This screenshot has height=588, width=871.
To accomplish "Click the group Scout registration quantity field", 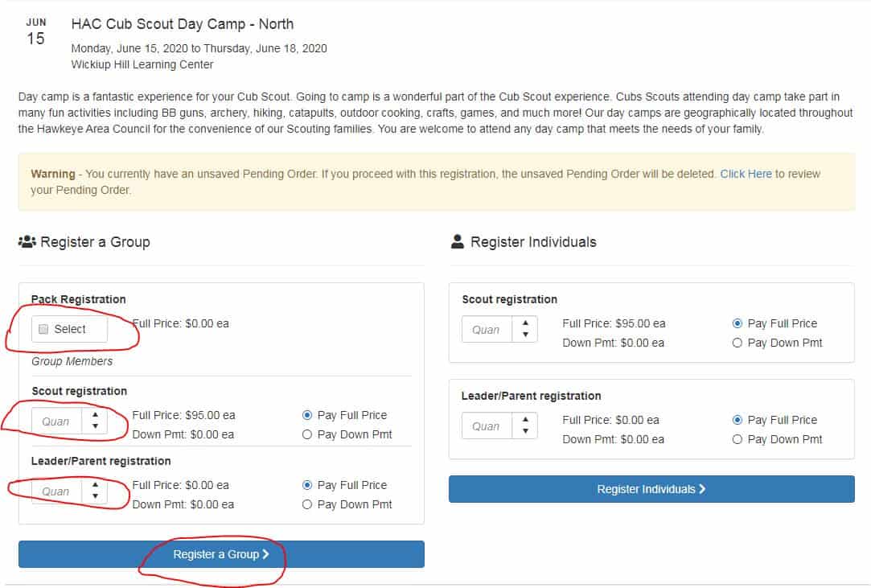I will [56, 421].
